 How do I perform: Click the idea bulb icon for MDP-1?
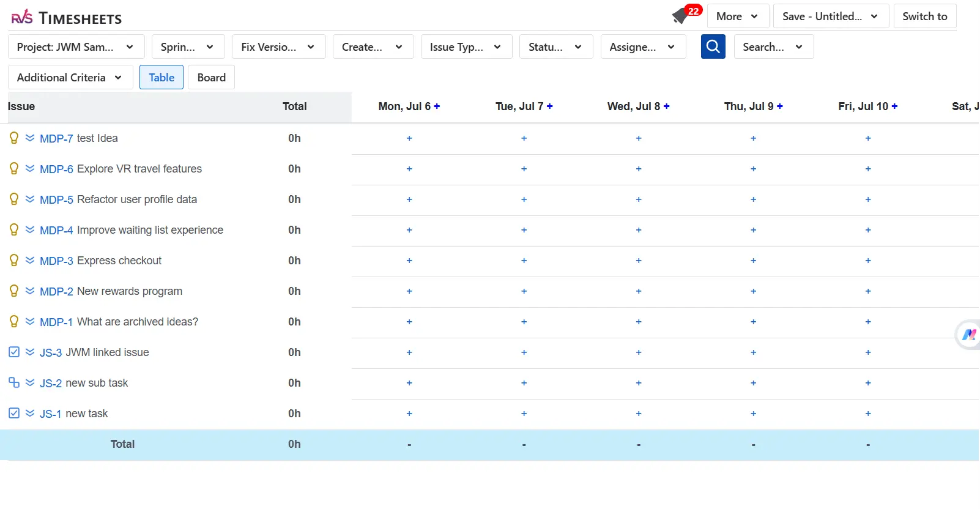coord(14,321)
